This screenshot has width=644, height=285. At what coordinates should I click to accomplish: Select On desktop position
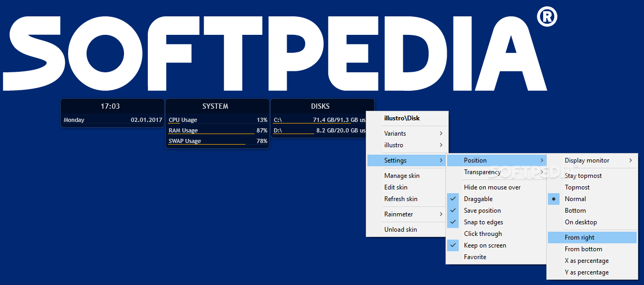coord(592,222)
